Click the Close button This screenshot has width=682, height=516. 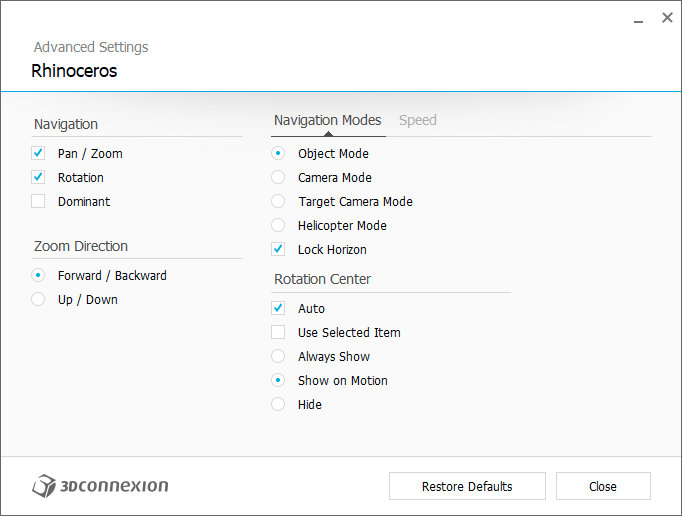point(603,486)
